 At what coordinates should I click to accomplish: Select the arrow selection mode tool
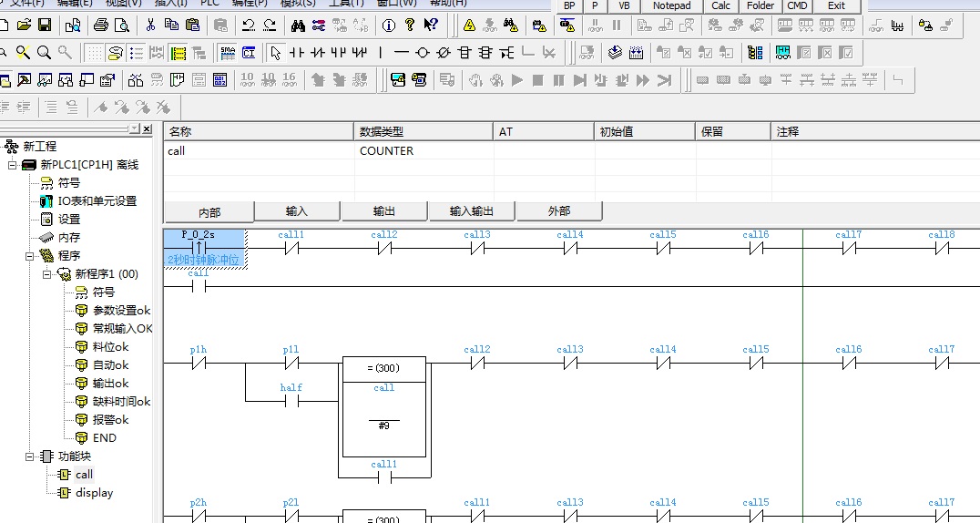tap(275, 53)
